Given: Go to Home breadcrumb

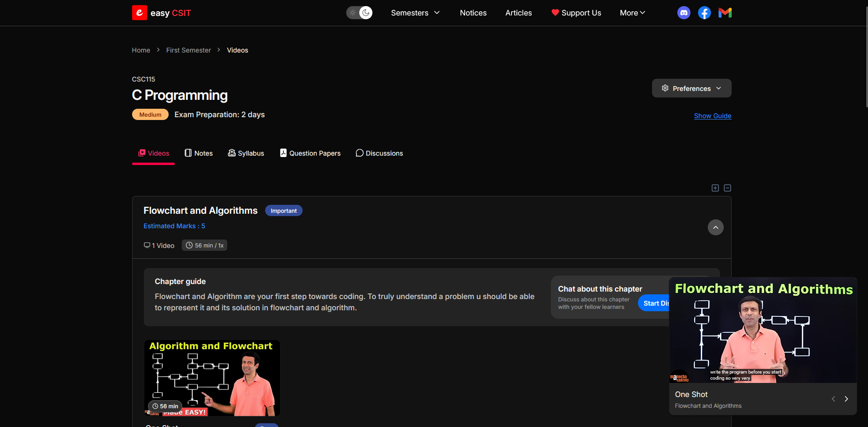Looking at the screenshot, I should click(x=141, y=50).
